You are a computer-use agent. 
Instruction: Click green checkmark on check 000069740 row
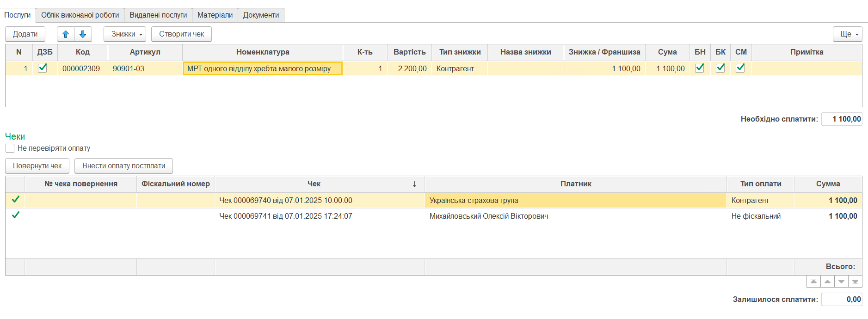[16, 200]
